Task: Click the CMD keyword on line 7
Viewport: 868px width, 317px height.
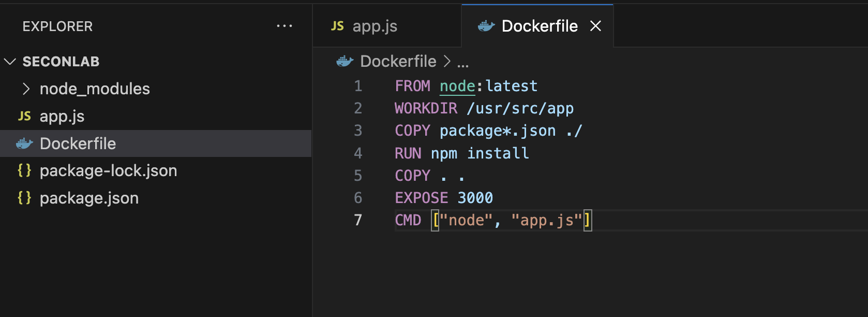Action: pyautogui.click(x=408, y=220)
